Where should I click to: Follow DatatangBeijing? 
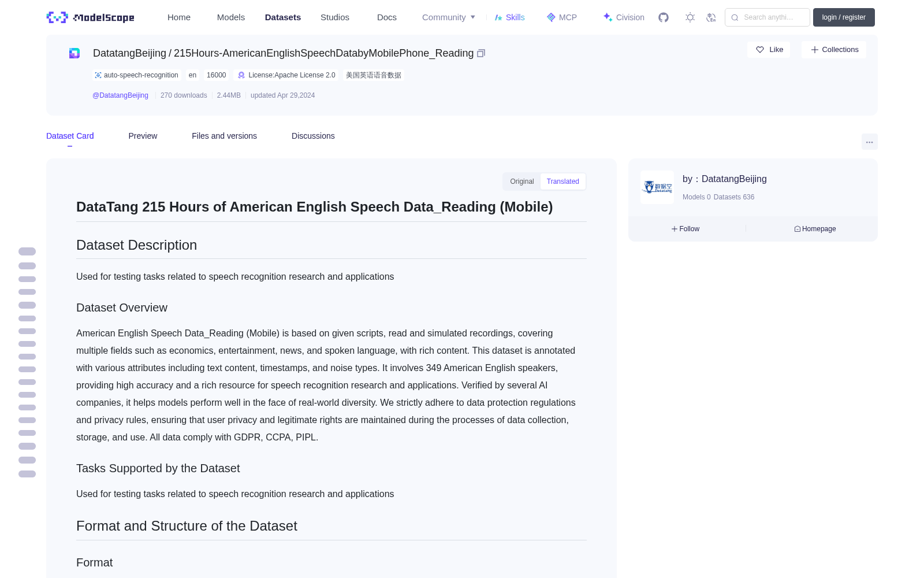pos(685,229)
